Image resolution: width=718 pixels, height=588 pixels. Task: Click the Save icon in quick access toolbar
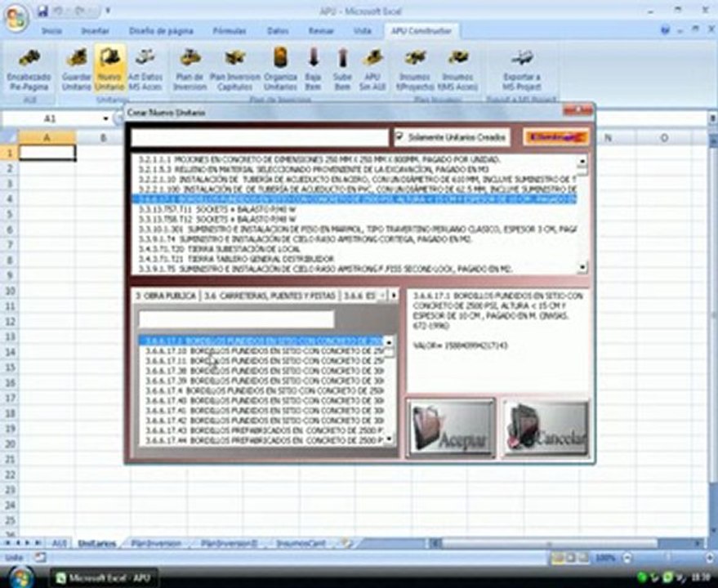tap(42, 11)
